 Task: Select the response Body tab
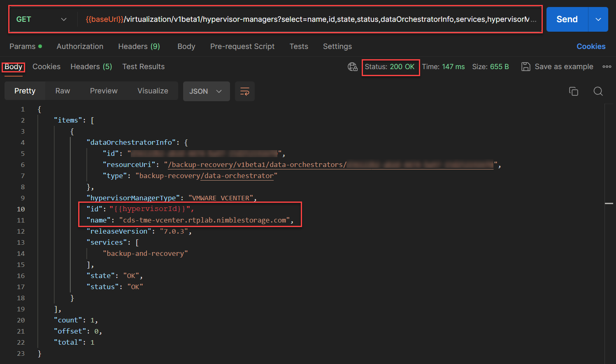tap(14, 67)
